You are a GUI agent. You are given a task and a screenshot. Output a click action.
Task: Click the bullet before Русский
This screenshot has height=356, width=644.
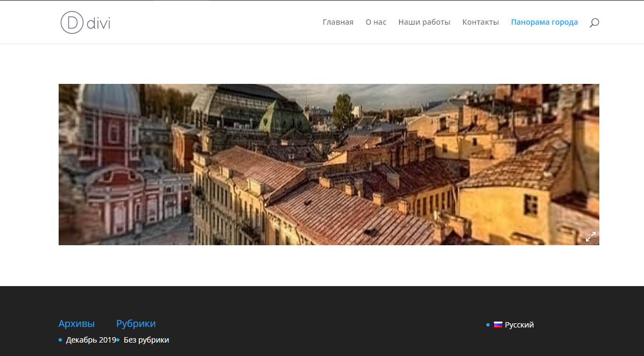[x=488, y=325]
